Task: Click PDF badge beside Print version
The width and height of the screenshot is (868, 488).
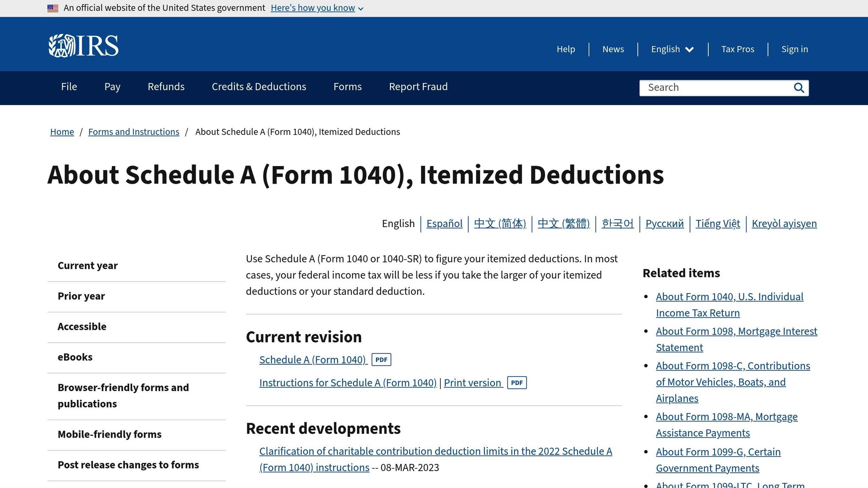Action: [517, 383]
